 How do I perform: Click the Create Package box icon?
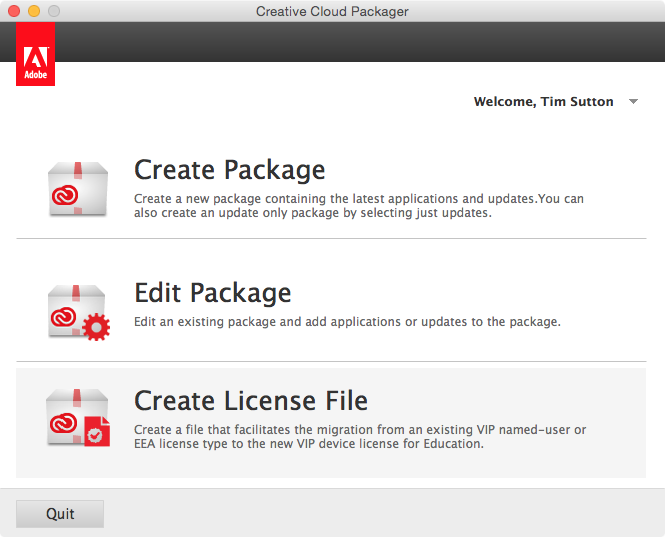tap(78, 189)
